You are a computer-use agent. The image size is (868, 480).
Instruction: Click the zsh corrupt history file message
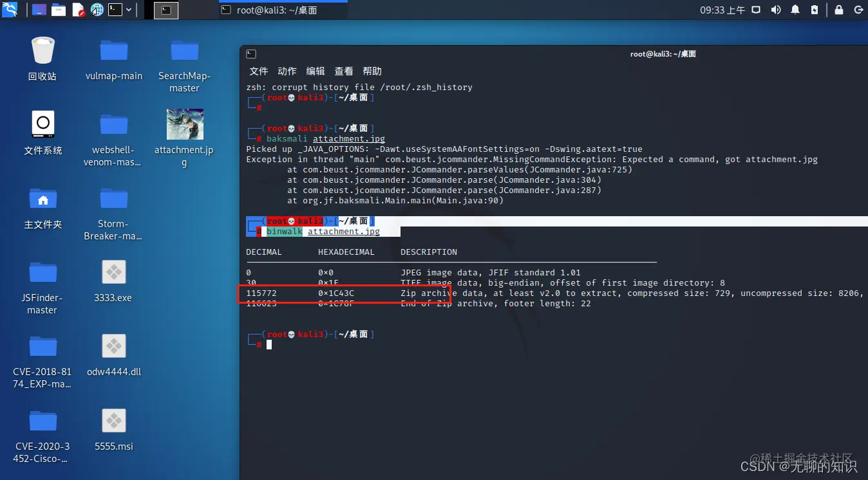click(x=359, y=87)
